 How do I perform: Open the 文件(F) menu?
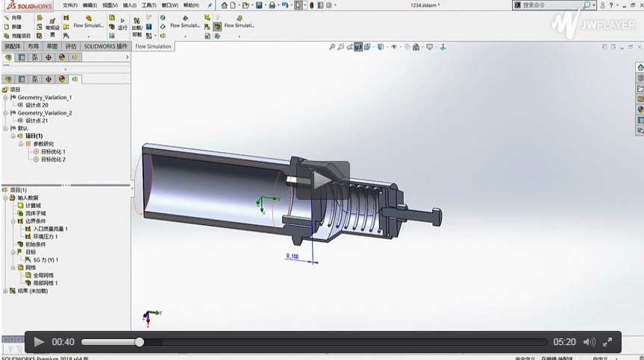(x=70, y=5)
